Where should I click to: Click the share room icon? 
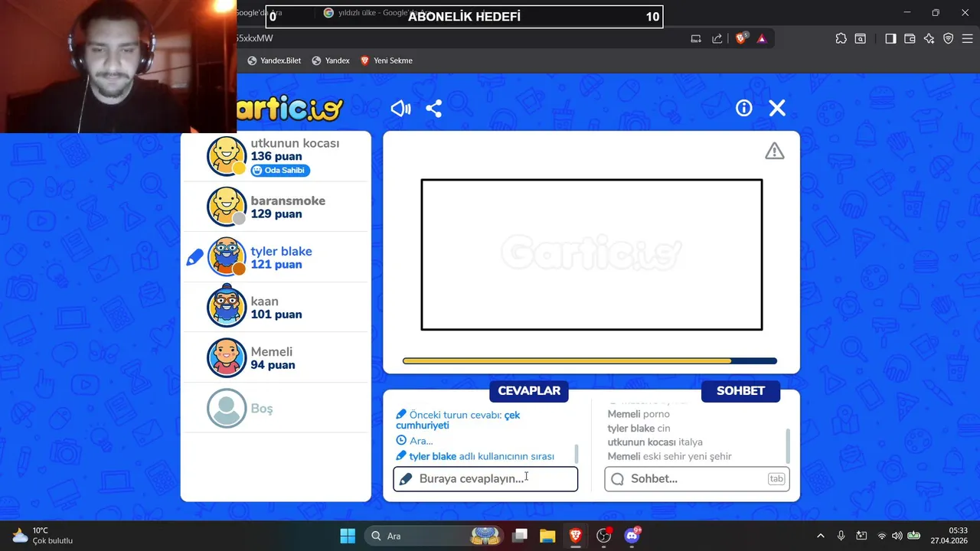coord(434,109)
